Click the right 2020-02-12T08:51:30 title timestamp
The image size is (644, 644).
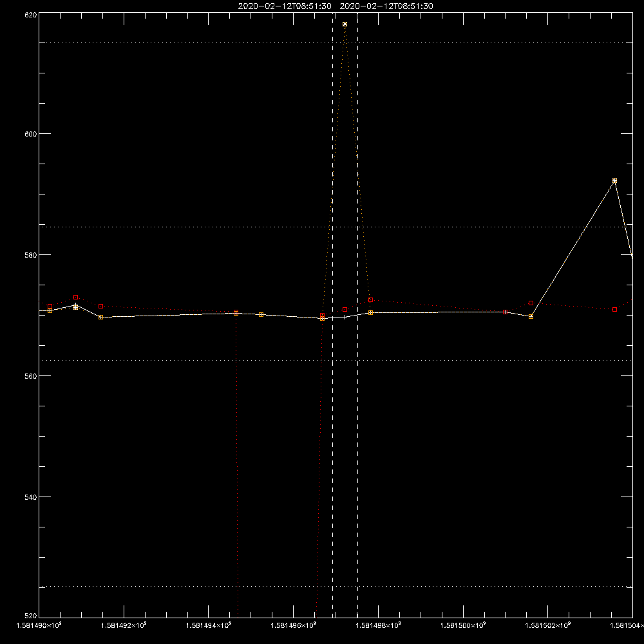point(386,6)
